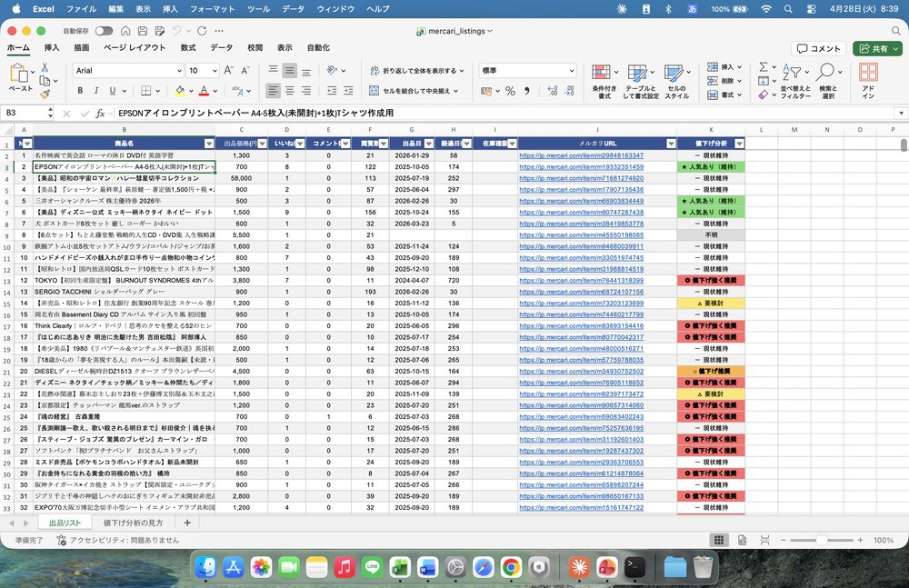This screenshot has height=588, width=909.
Task: Toggle AutoSave (自動保存) switch
Action: (105, 31)
